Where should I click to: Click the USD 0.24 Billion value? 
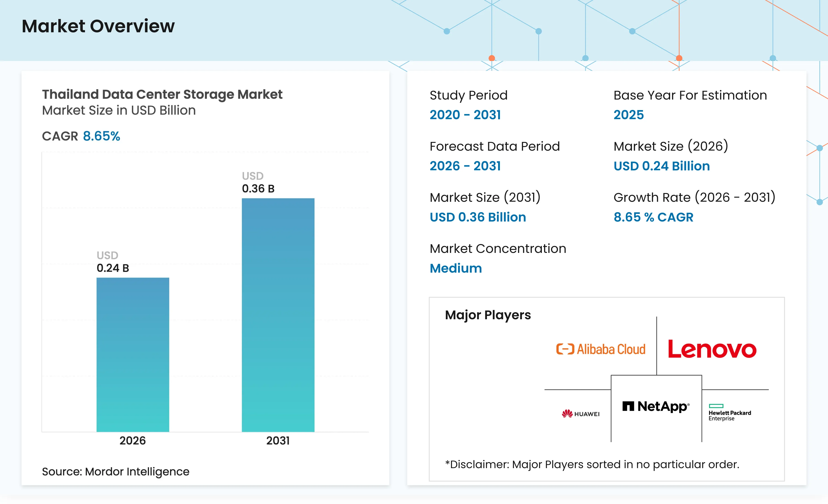click(x=662, y=166)
